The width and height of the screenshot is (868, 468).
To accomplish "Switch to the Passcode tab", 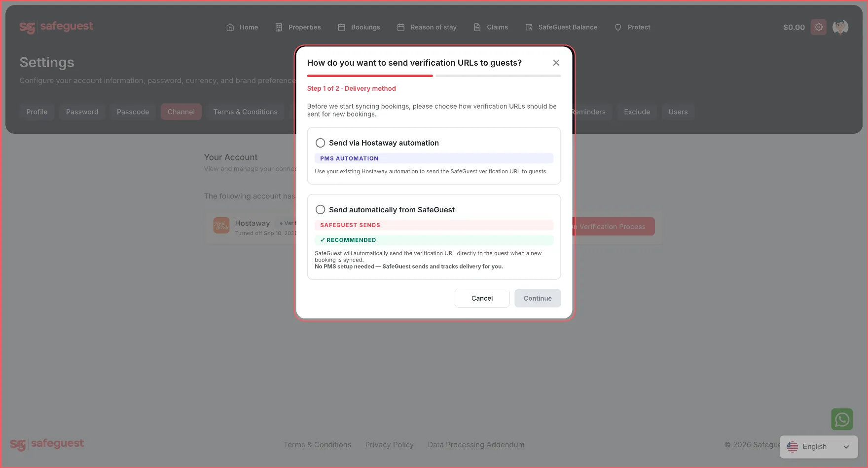I will 133,112.
